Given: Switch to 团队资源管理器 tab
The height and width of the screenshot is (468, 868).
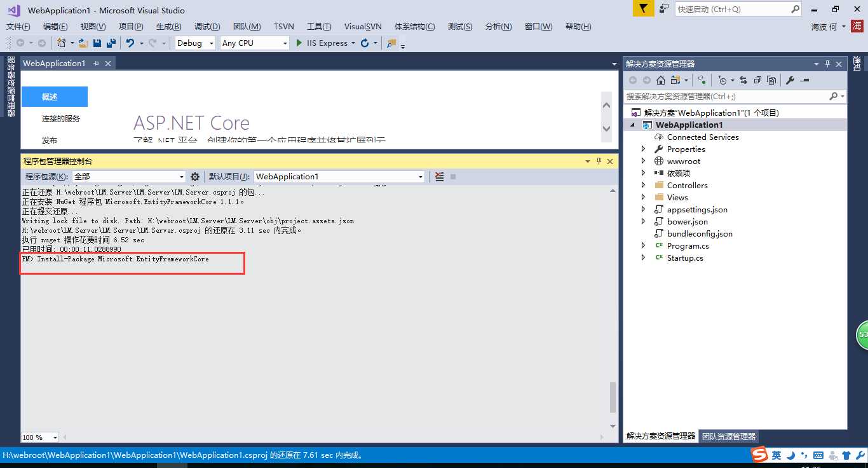Looking at the screenshot, I should tap(729, 436).
